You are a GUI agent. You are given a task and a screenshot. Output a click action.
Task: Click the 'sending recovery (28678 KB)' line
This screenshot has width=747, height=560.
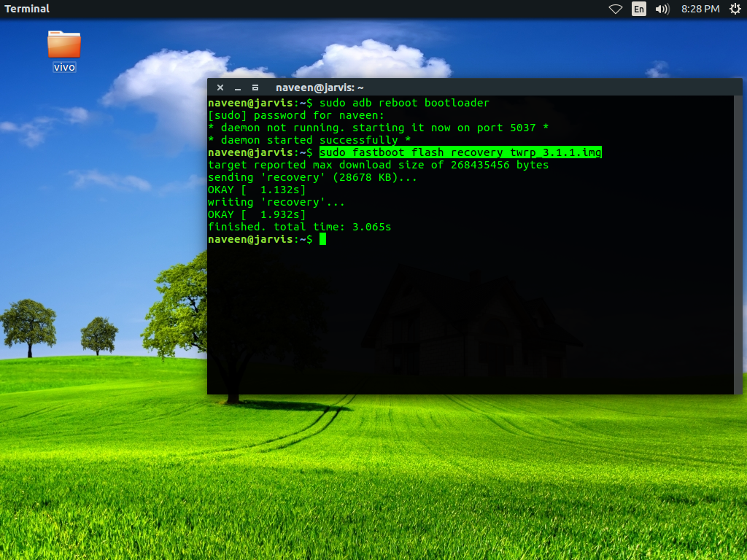click(312, 177)
